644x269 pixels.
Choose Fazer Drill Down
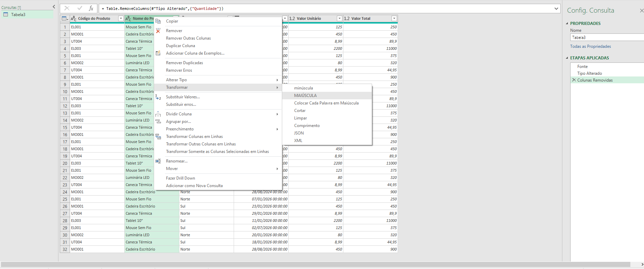coord(218,178)
